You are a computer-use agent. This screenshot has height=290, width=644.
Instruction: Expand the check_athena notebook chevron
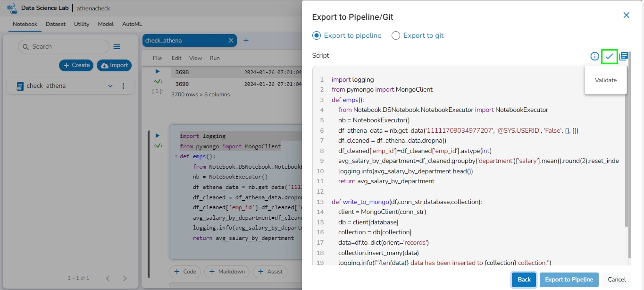tap(110, 86)
